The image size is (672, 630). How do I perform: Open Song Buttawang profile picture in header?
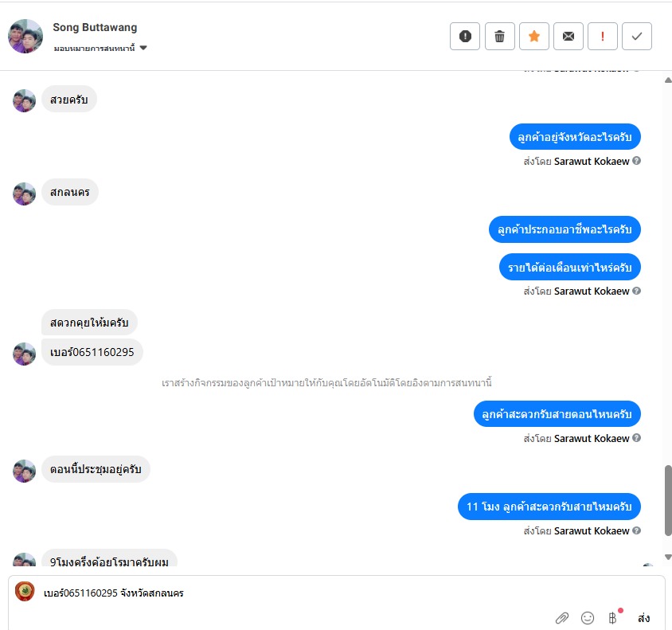pos(25,36)
